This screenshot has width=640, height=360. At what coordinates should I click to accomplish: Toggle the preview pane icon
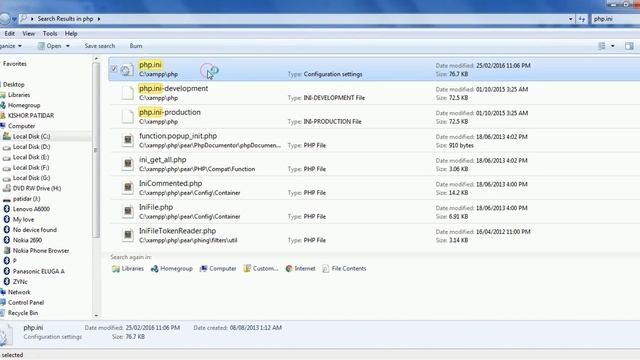[x=629, y=46]
